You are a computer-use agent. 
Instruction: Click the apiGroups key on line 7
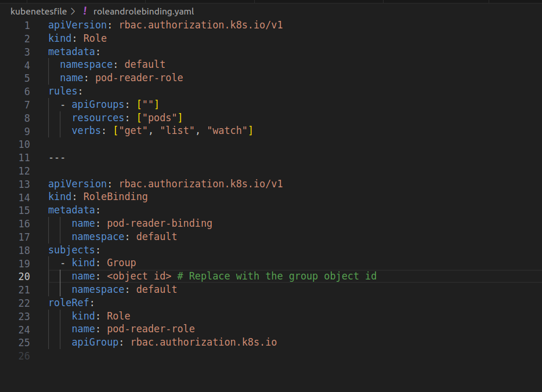[97, 104]
